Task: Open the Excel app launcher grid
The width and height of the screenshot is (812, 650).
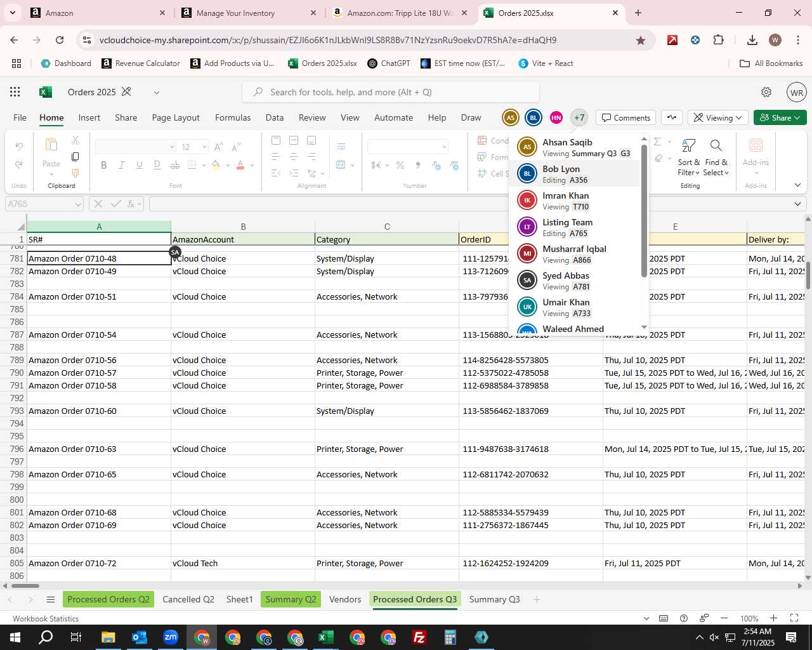Action: [x=15, y=92]
